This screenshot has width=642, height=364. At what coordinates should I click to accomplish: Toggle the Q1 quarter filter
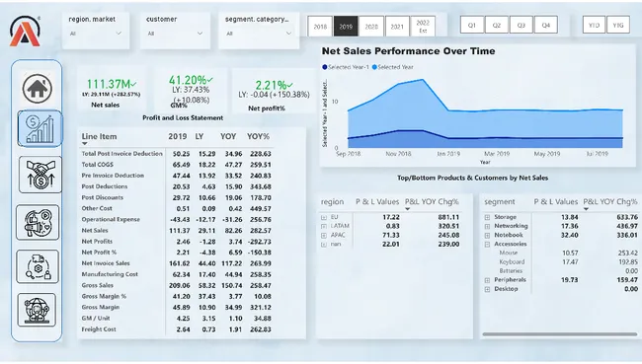pos(472,25)
